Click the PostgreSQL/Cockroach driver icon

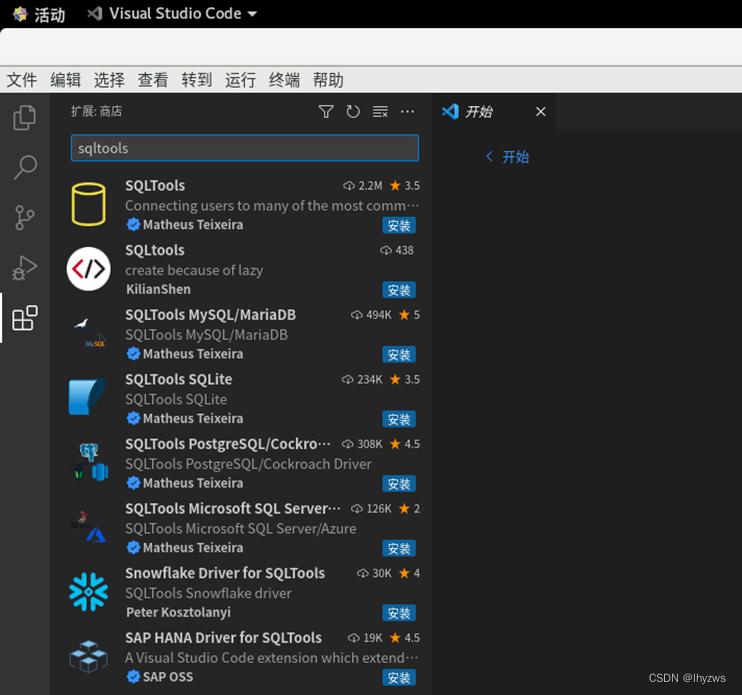click(89, 461)
